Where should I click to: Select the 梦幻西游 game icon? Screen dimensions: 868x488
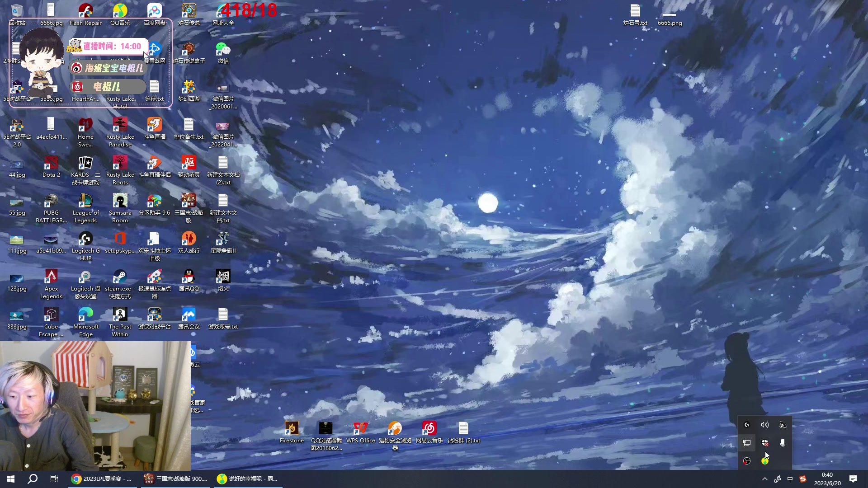click(189, 90)
